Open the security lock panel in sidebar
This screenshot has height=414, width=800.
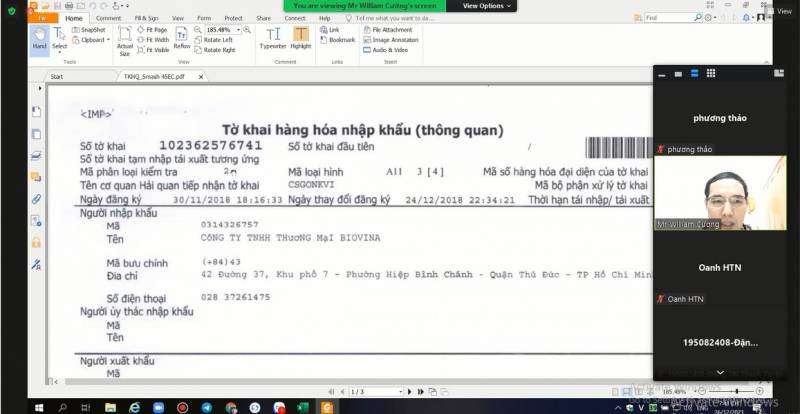tap(36, 242)
